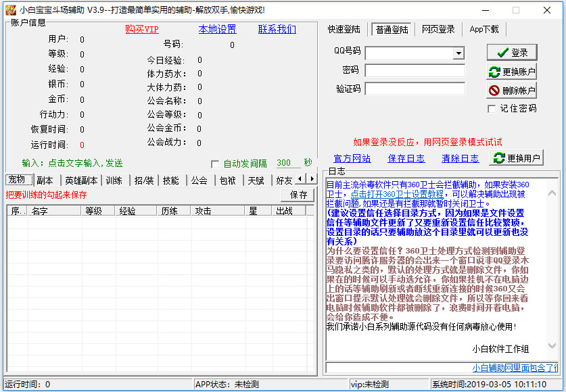Click the 更换用户 refresh icon button
Image resolution: width=566 pixels, height=392 pixels.
click(x=517, y=158)
